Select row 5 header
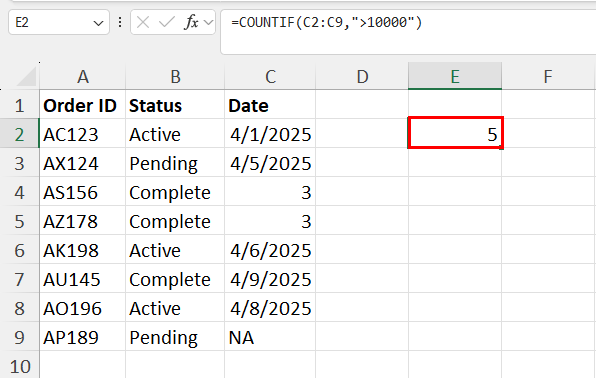The image size is (596, 378). (19, 221)
